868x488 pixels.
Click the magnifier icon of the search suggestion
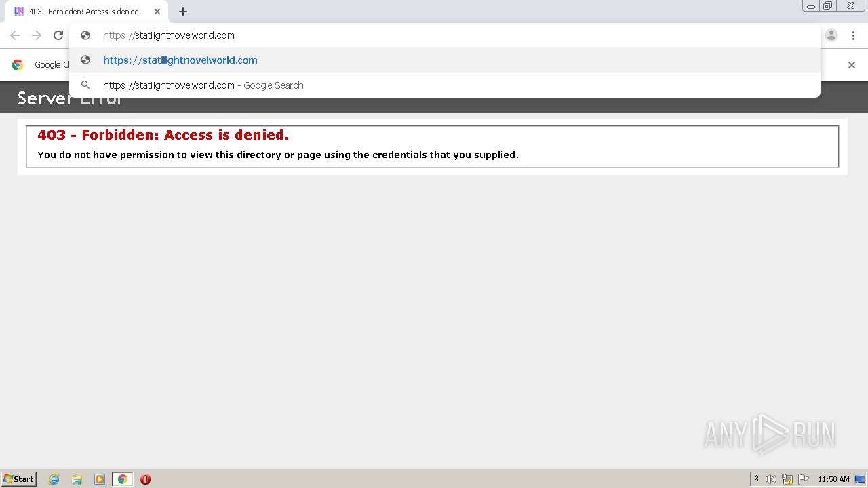85,85
